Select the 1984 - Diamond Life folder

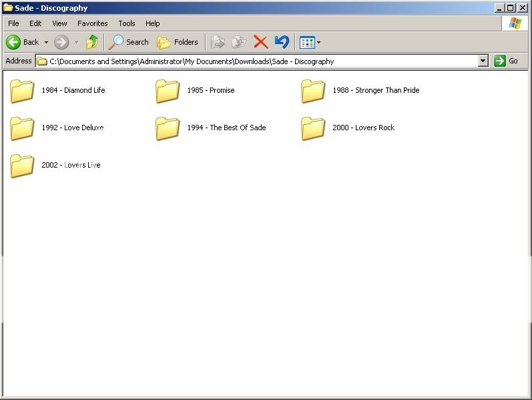click(23, 91)
